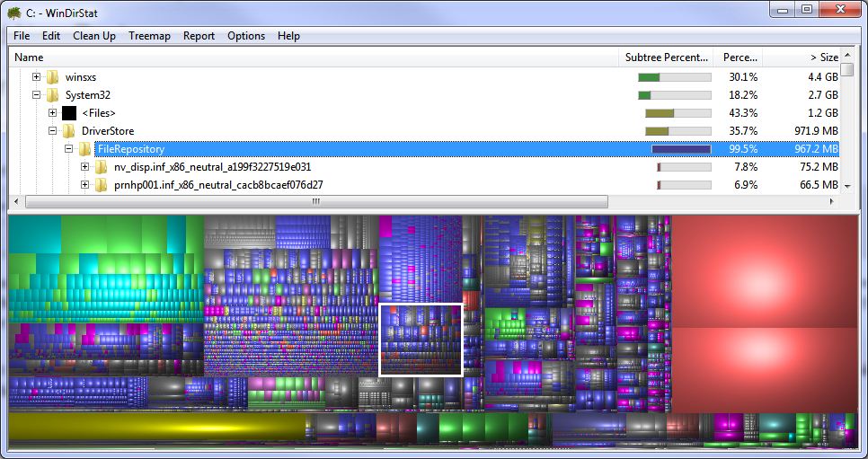Click the green-cyan treemap block cluster

[106, 269]
